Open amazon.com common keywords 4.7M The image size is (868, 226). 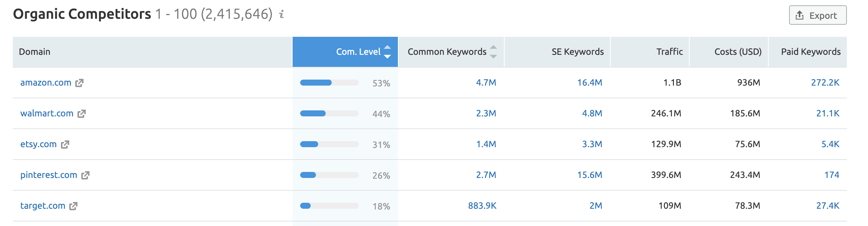pos(486,83)
